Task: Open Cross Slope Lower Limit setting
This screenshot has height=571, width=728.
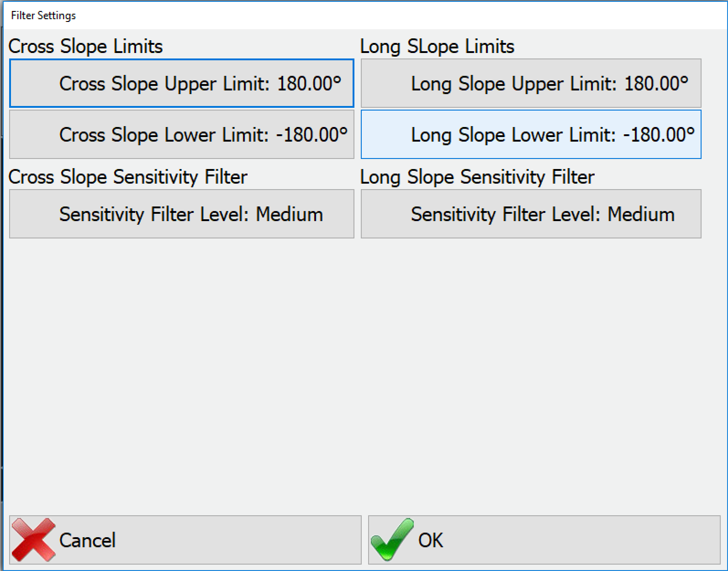Action: [181, 134]
